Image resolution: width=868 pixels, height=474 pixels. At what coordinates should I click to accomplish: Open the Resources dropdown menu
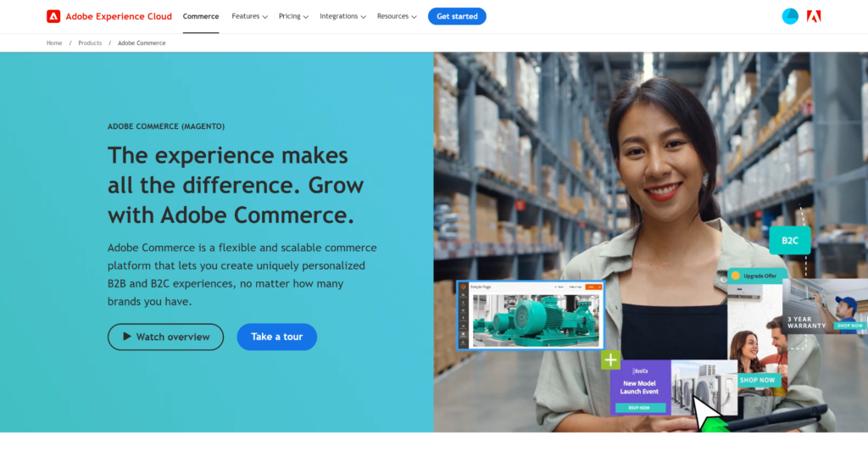coord(397,17)
